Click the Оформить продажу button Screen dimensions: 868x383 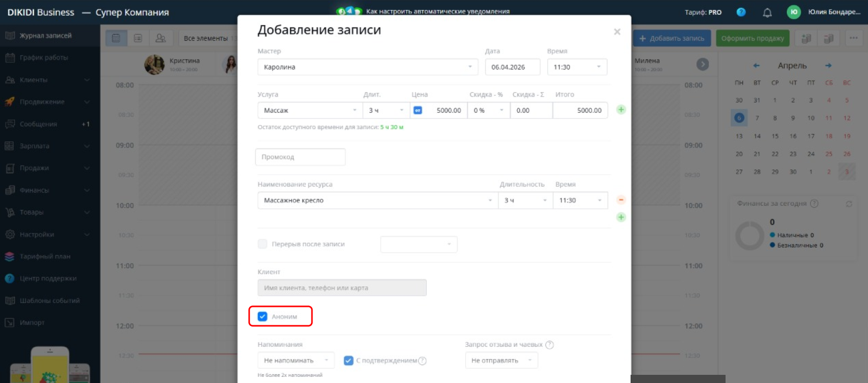pyautogui.click(x=752, y=38)
